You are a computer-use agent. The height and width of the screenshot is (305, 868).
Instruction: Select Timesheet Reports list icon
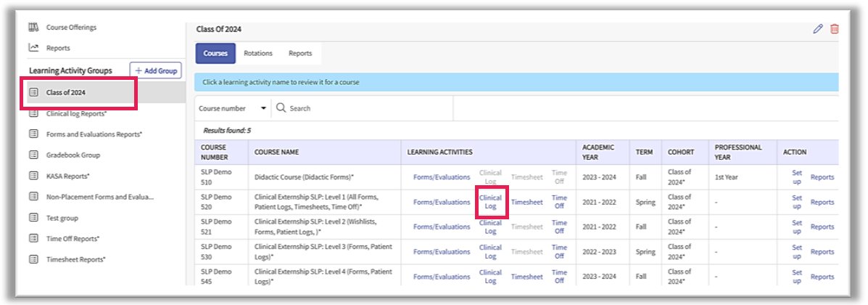click(x=34, y=259)
